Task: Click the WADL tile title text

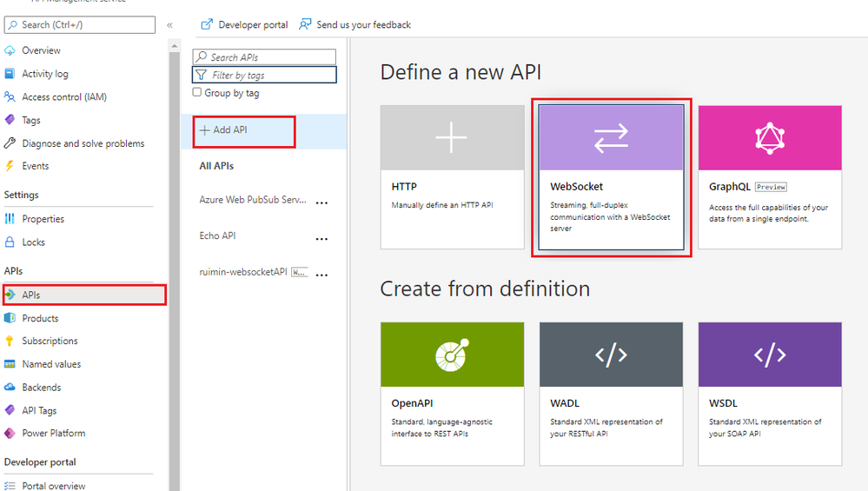Action: [565, 403]
